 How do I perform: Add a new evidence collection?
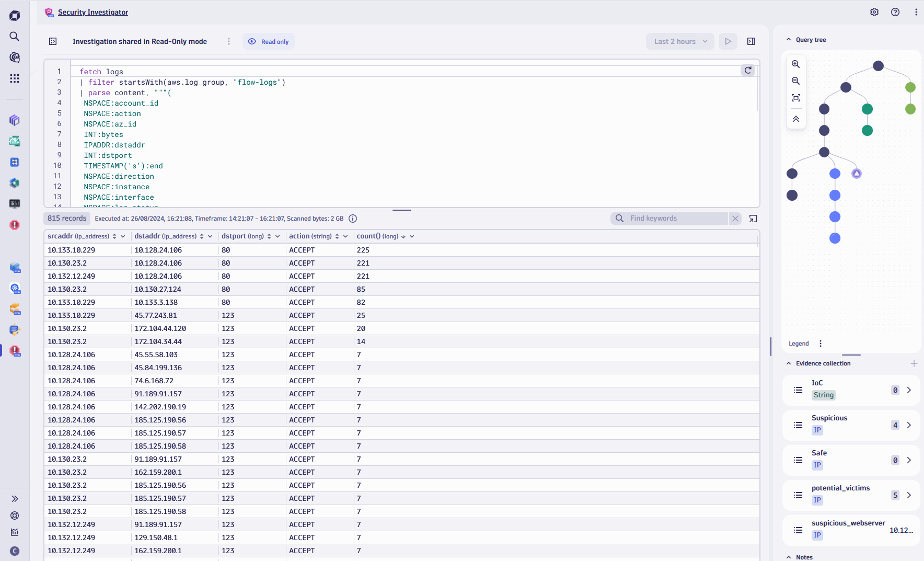[x=914, y=363]
